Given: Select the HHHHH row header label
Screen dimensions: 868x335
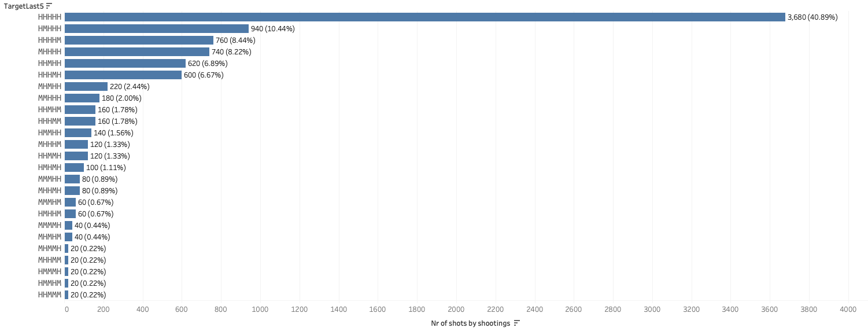Looking at the screenshot, I should click(50, 17).
